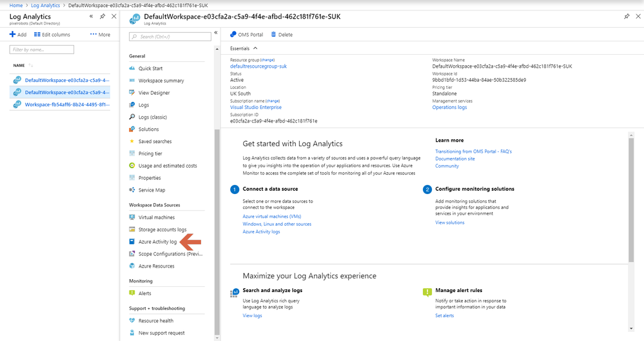Screen dimensions: 644x341
Task: Click the View Designer icon
Action: click(132, 92)
